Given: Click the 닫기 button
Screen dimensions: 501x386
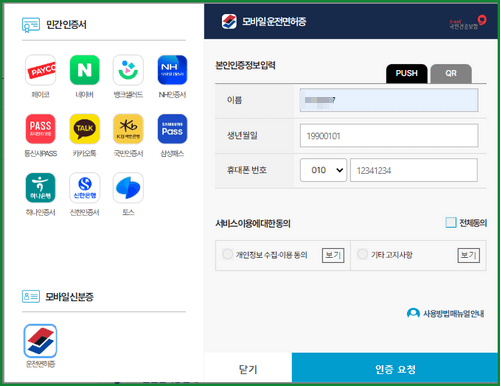Looking at the screenshot, I should point(248,368).
